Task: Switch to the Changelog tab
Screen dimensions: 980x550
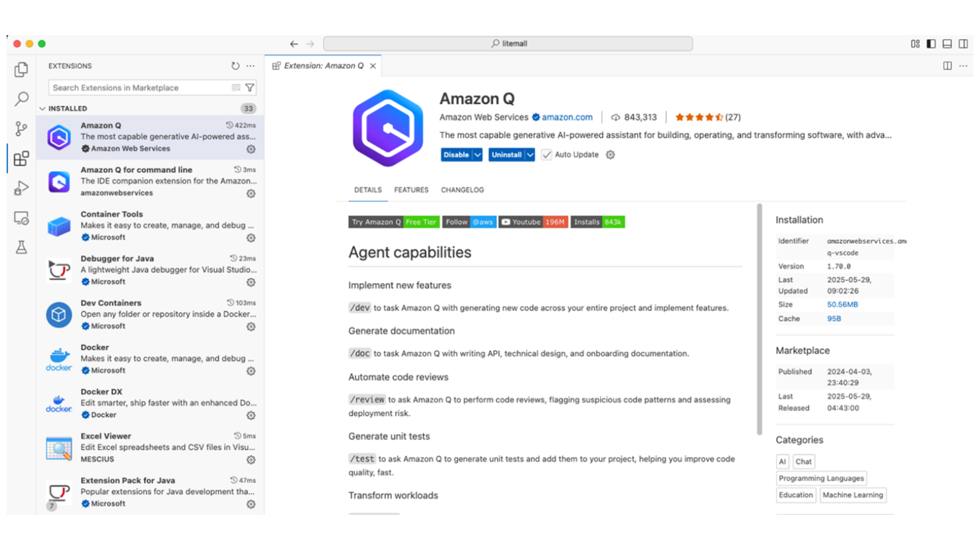Action: (x=462, y=190)
